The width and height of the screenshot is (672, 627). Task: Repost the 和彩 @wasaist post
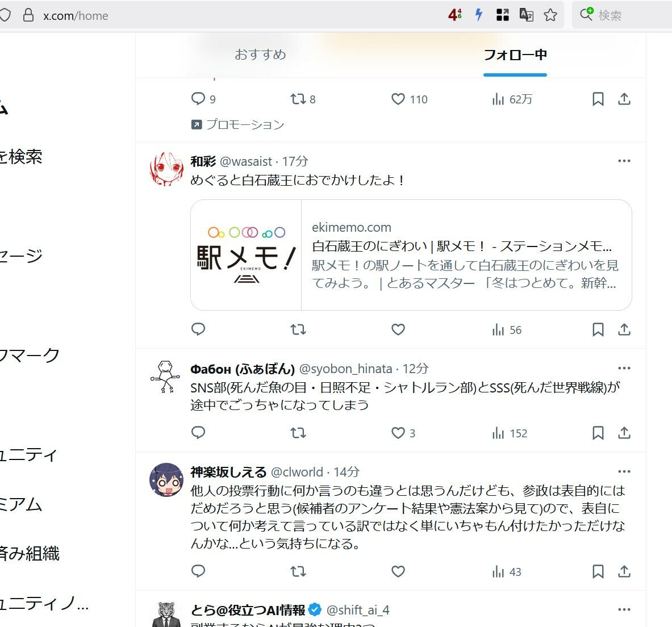coord(298,329)
